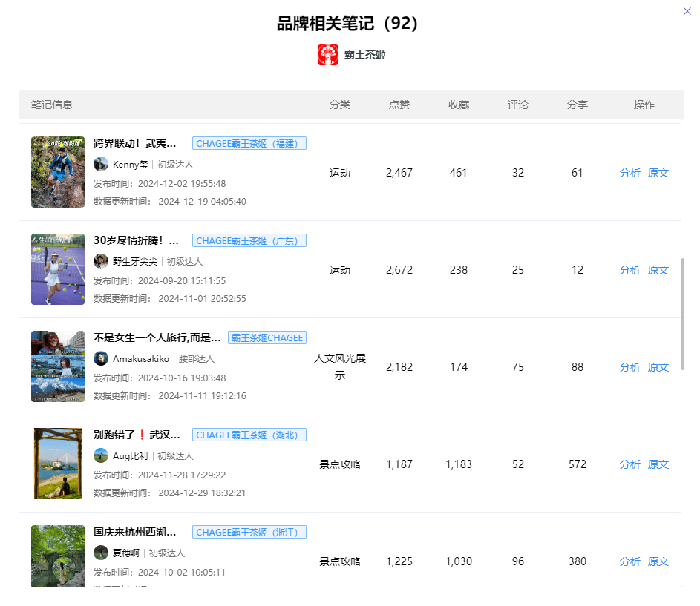
Task: Click the 霸王茶姬 brand logo icon
Action: 327,54
